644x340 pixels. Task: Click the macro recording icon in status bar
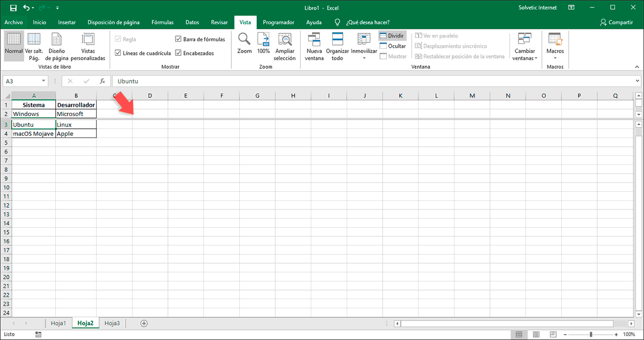pos(38,334)
